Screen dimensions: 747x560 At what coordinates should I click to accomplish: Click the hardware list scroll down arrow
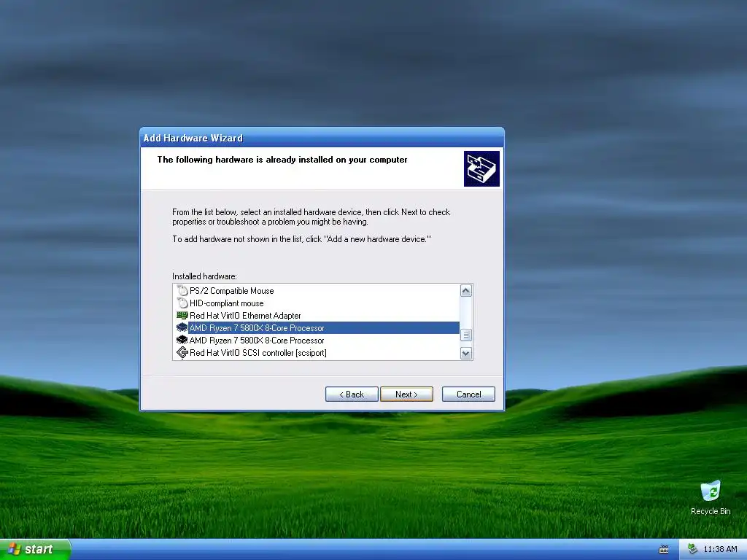coord(466,354)
